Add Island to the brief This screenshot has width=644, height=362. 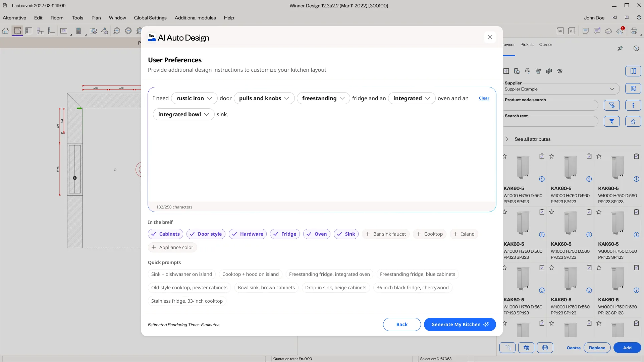(x=464, y=234)
